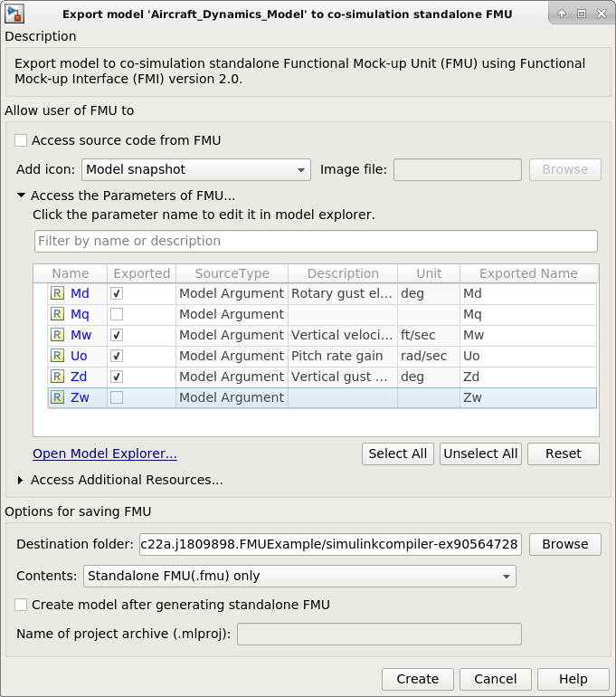Open Model Explorer link
This screenshot has width=616, height=697.
[105, 454]
